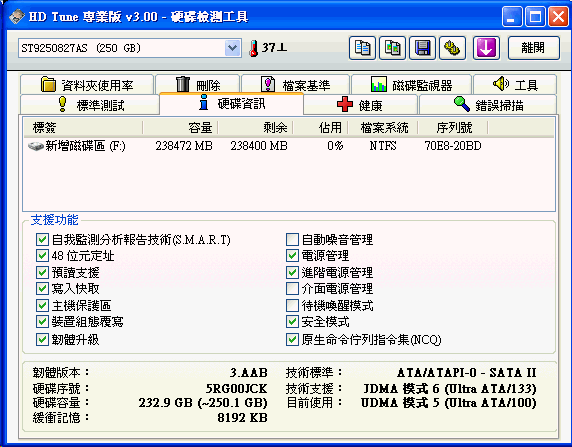Click the 0% usage value
This screenshot has width=572, height=447.
(335, 146)
